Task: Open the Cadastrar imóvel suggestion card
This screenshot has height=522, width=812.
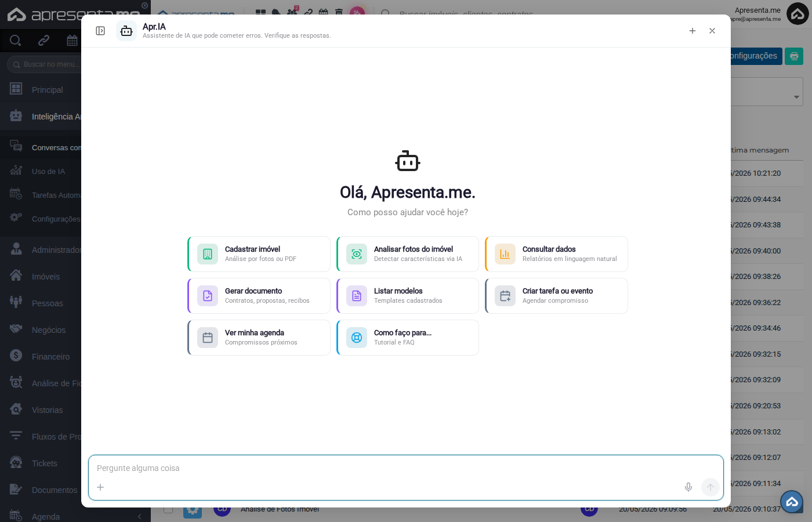Action: 259,254
